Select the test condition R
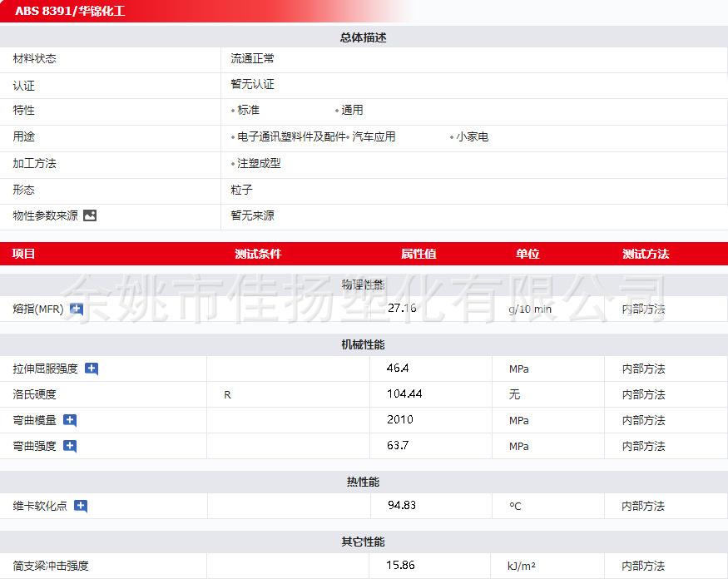Viewport: 728px width, 579px height. click(x=227, y=394)
